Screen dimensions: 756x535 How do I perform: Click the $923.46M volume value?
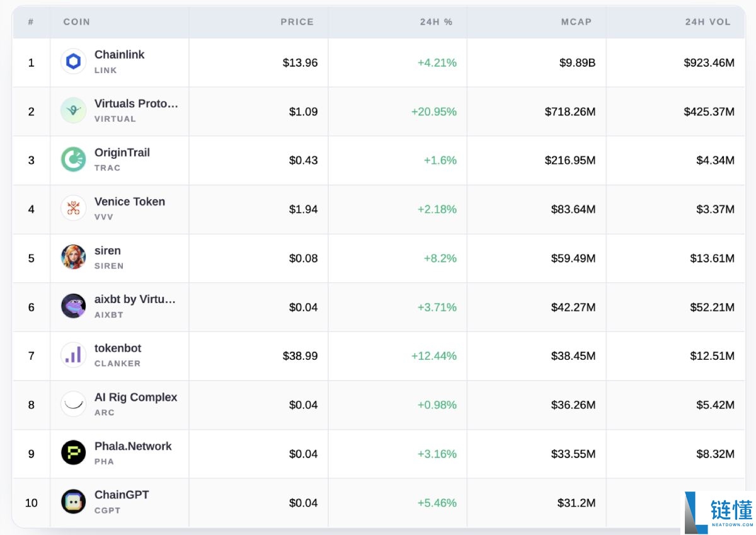[709, 63]
